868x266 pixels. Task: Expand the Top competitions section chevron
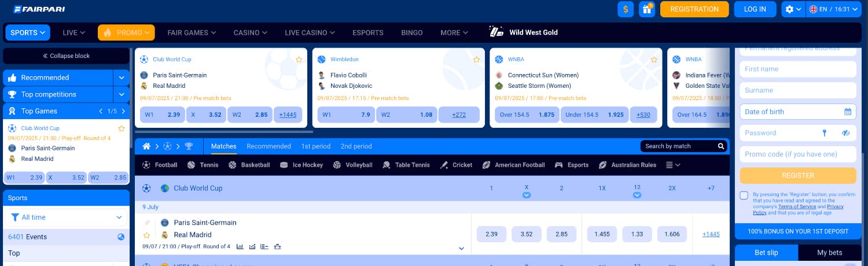click(122, 94)
